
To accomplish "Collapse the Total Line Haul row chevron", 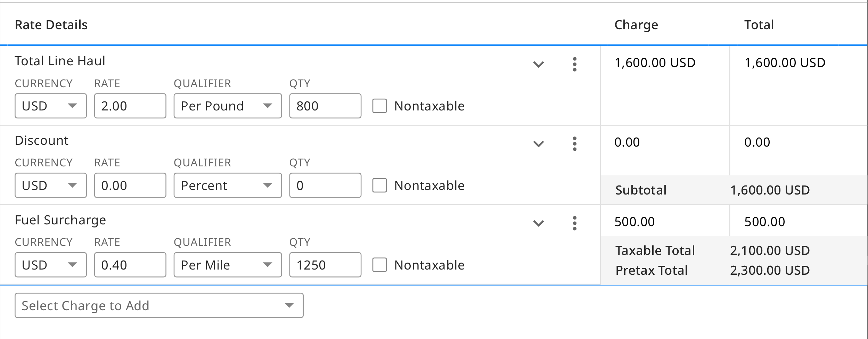I will click(x=538, y=65).
